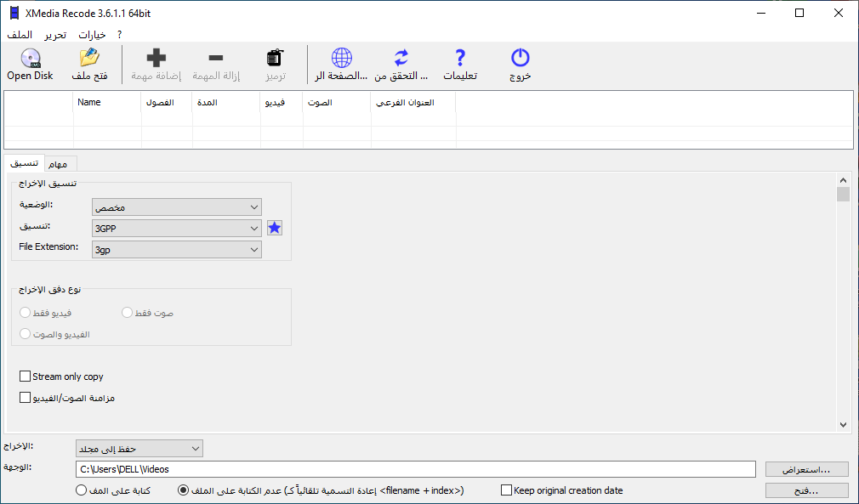The width and height of the screenshot is (859, 504).
Task: Click the XMedia Recode title bar app icon
Action: click(x=14, y=13)
